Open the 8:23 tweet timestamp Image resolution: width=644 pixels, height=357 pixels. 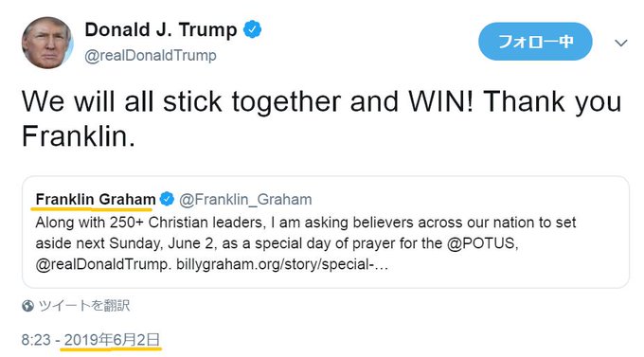36,340
